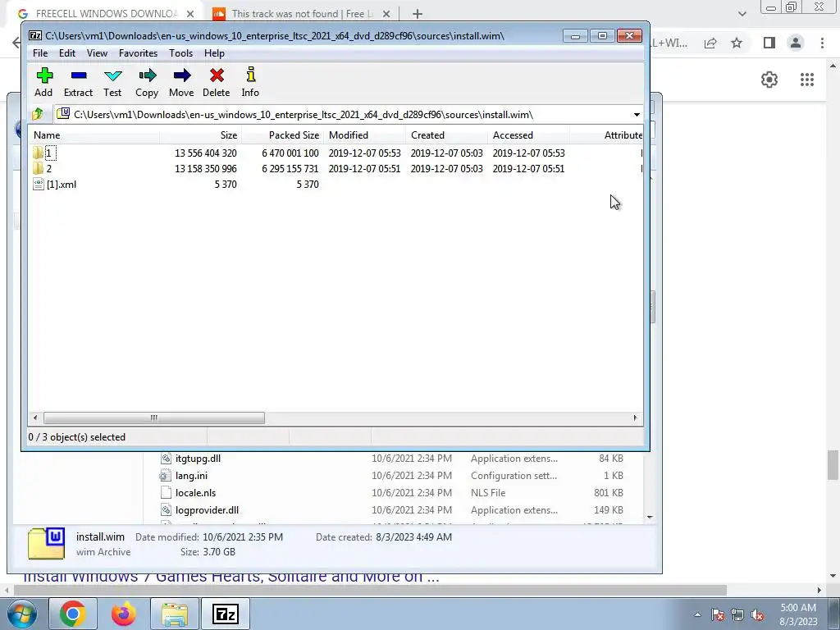
Task: Click the 7-Zip scroll right arrow
Action: point(636,418)
